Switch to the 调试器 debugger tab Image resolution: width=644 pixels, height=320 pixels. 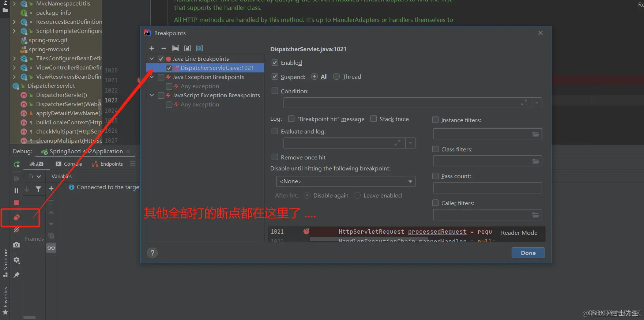pos(36,164)
